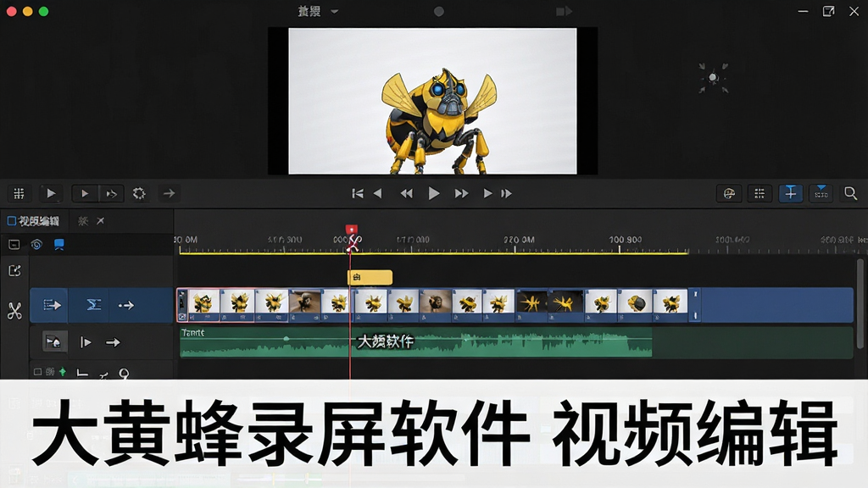Click the track insert arrow icon
Viewport: 868px width, 488px height.
pyautogui.click(x=52, y=305)
